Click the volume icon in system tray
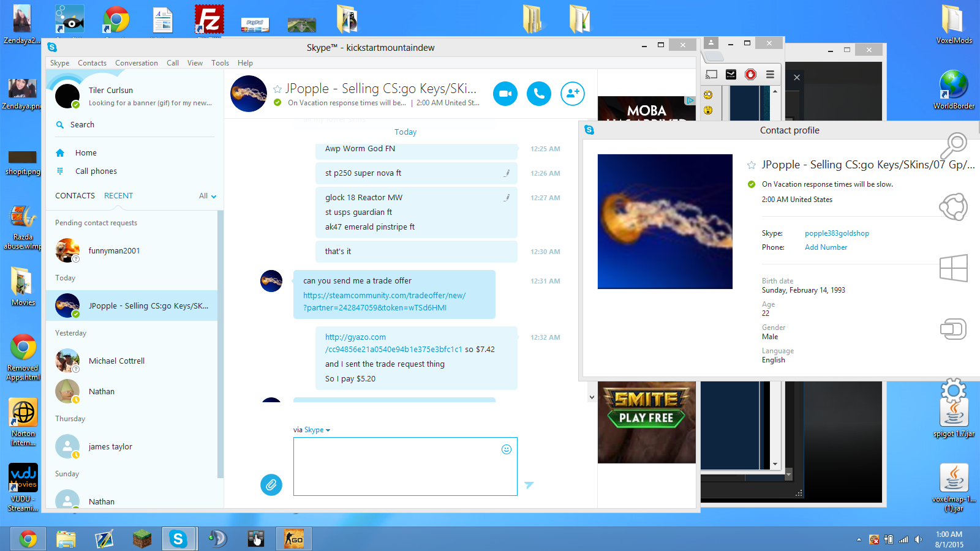The width and height of the screenshot is (980, 551). point(918,539)
